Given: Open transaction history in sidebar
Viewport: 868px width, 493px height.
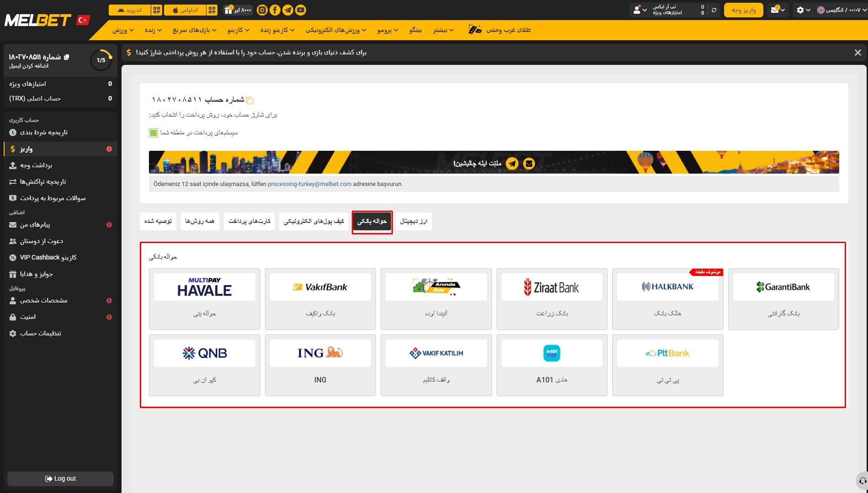Looking at the screenshot, I should tap(60, 182).
